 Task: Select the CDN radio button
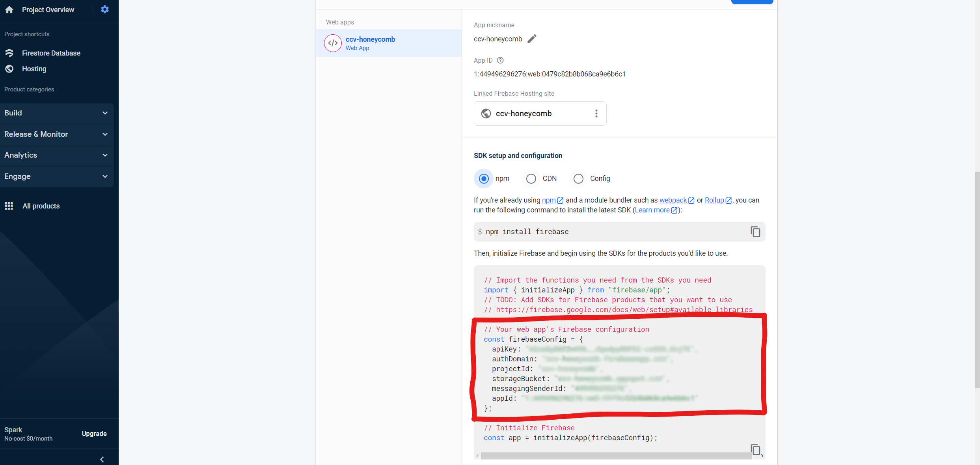click(531, 179)
